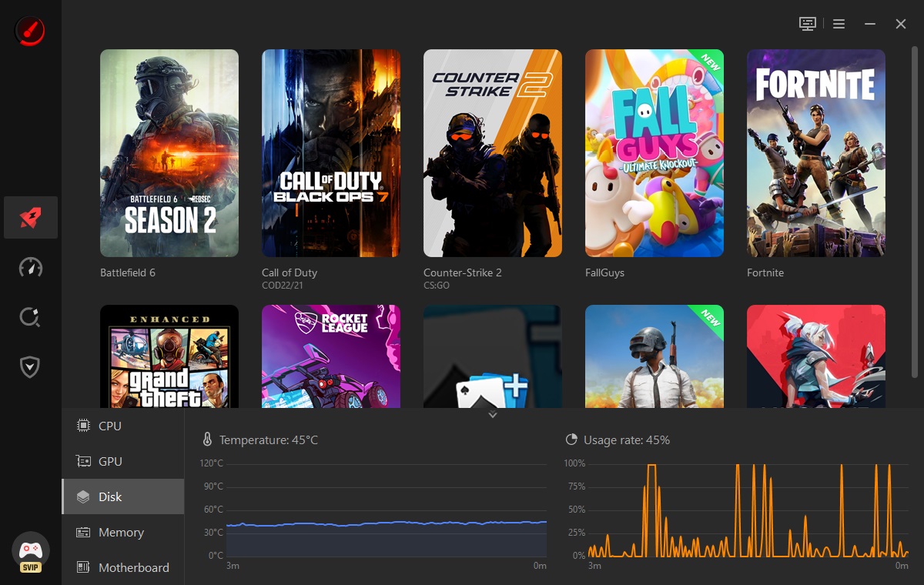Open the solitaire cards game cover
This screenshot has height=585, width=924.
[x=493, y=356]
